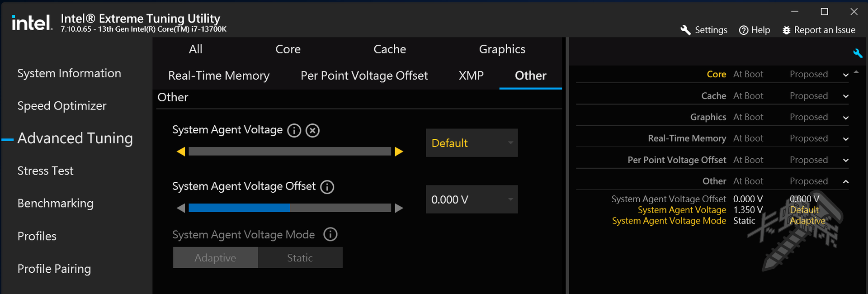The image size is (868, 294).
Task: Open System Agent Voltage Default dropdown
Action: 472,143
